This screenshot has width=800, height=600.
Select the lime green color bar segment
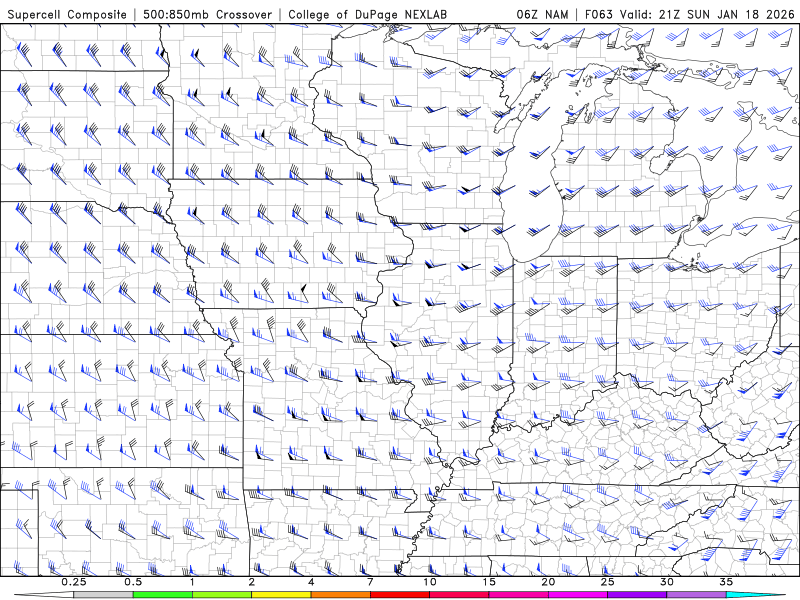(222, 595)
